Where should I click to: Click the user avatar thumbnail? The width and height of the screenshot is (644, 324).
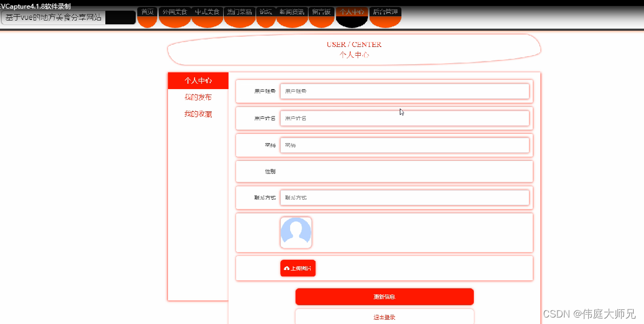pos(296,233)
